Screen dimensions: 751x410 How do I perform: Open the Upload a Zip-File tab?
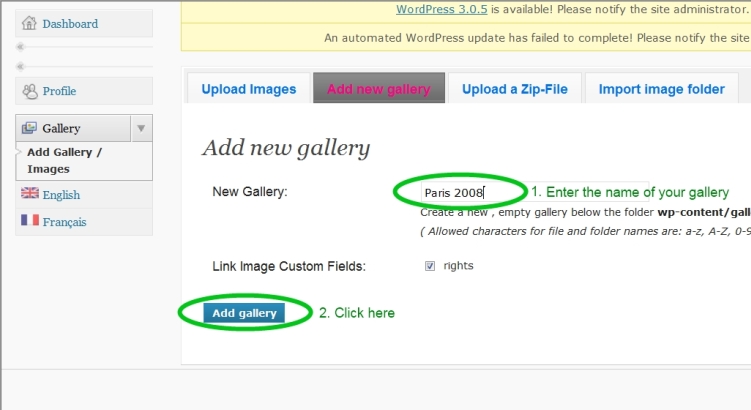pos(515,89)
